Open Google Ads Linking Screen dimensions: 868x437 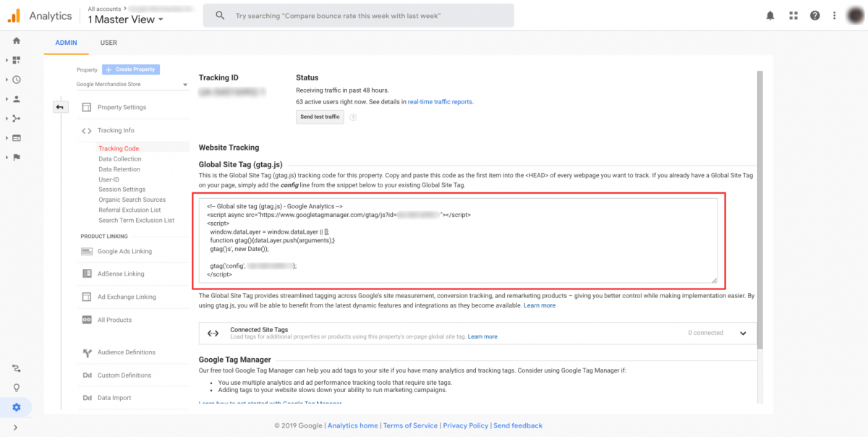[x=124, y=251]
